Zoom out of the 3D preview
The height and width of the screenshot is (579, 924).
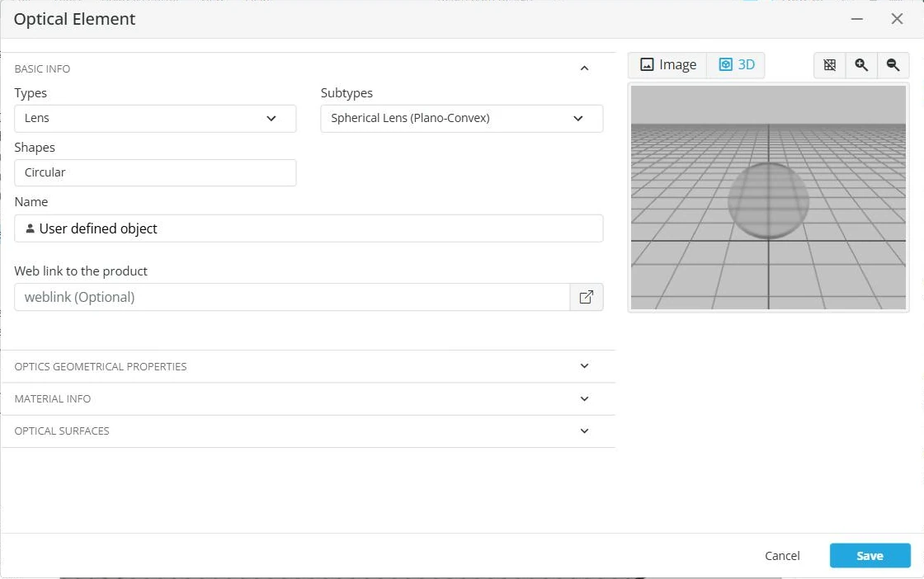click(893, 65)
